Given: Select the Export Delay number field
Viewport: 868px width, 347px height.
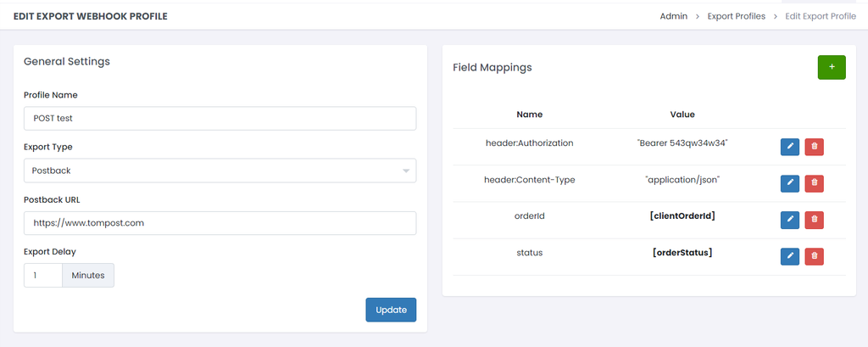Looking at the screenshot, I should click(42, 276).
